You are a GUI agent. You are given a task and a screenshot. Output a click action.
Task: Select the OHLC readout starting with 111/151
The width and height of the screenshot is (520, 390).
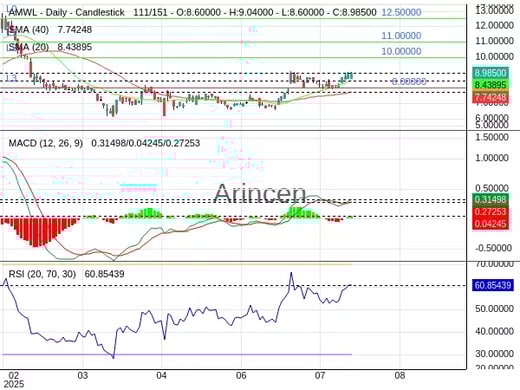(255, 13)
